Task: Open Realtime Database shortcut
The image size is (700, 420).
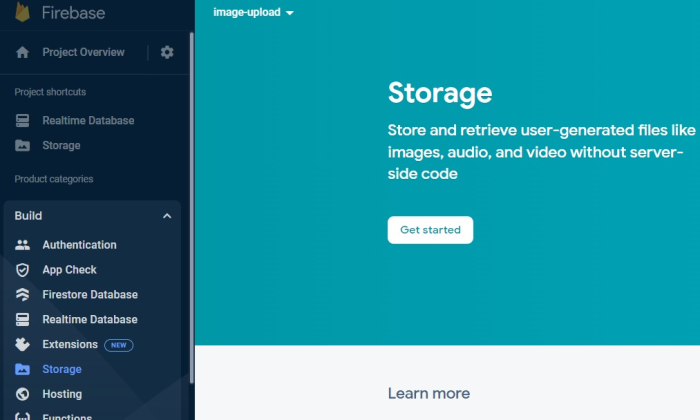Action: click(x=88, y=121)
